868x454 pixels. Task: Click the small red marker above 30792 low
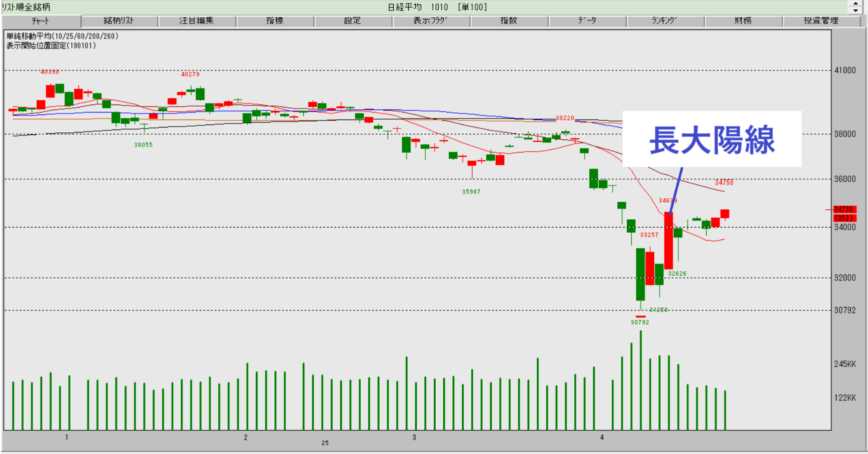click(641, 316)
